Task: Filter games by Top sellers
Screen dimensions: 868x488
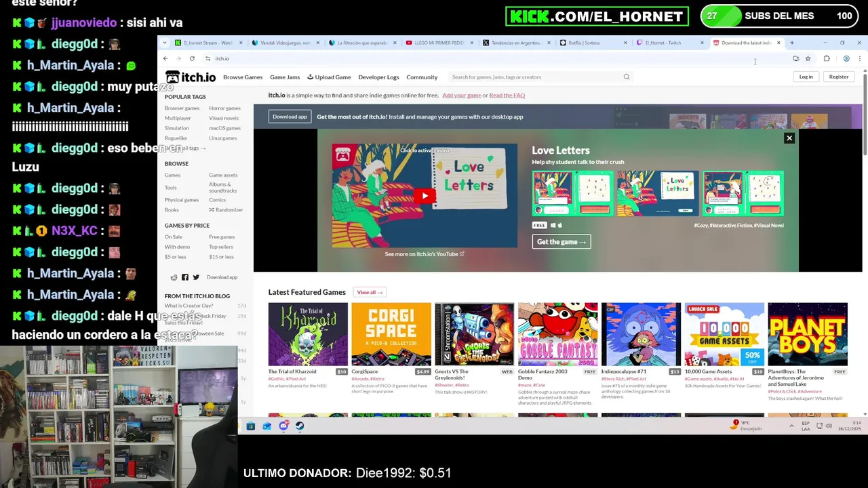Action: (x=221, y=247)
